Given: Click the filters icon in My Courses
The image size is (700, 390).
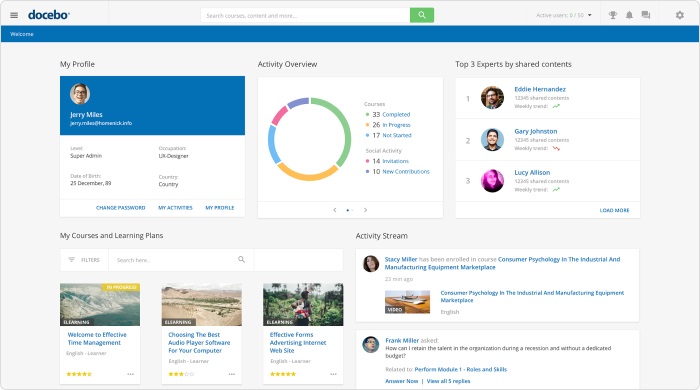Looking at the screenshot, I should (71, 260).
